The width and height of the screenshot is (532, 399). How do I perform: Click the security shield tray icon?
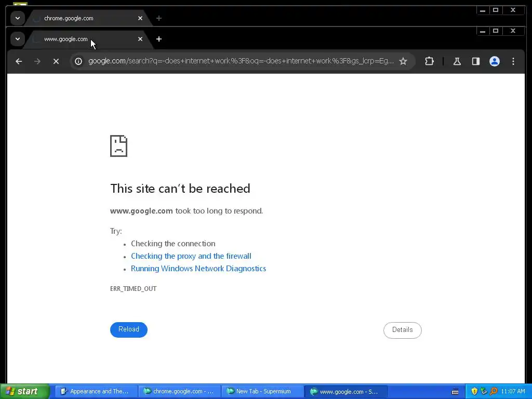tap(474, 391)
